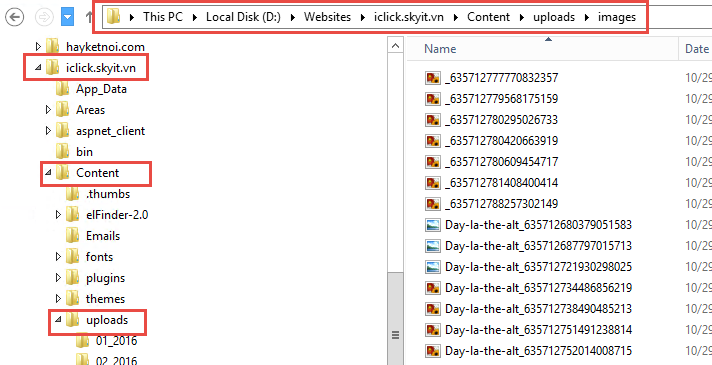
Task: Click image icon of _635712780420663919
Action: click(433, 141)
